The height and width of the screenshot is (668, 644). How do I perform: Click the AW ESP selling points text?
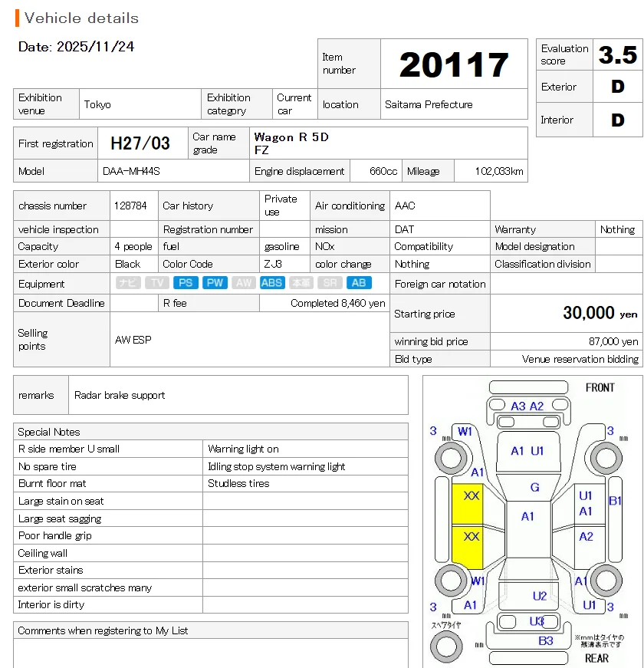133,340
